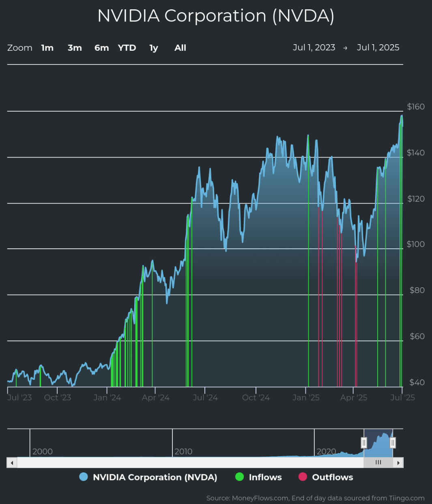Screen dimensions: 432x504
Task: Click the 2020 navigator year label
Action: coord(327,452)
